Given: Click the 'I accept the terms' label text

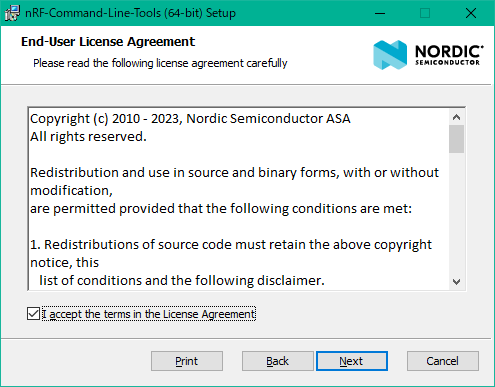Looking at the screenshot, I should (x=149, y=314).
